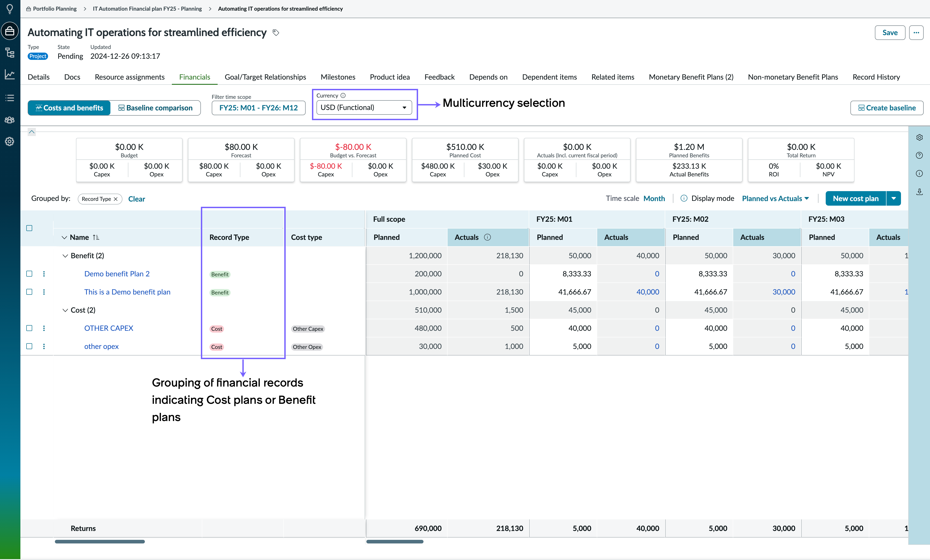Toggle the select-all checkbox in table header

tap(29, 228)
